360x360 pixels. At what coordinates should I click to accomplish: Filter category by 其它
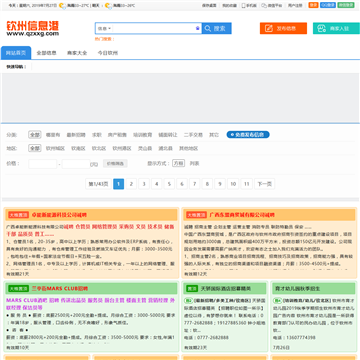pos(214,135)
